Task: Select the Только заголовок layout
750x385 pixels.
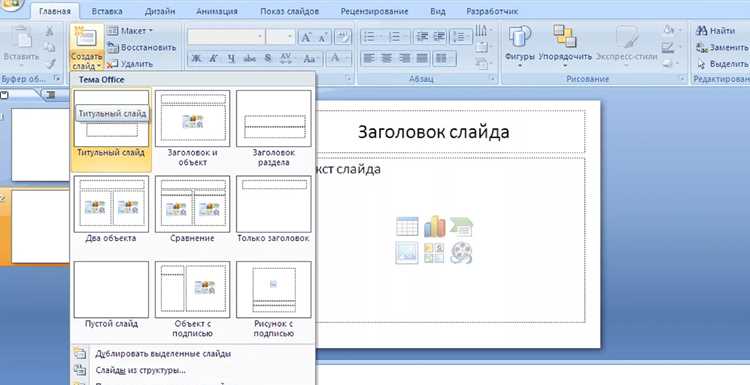Action: click(274, 209)
